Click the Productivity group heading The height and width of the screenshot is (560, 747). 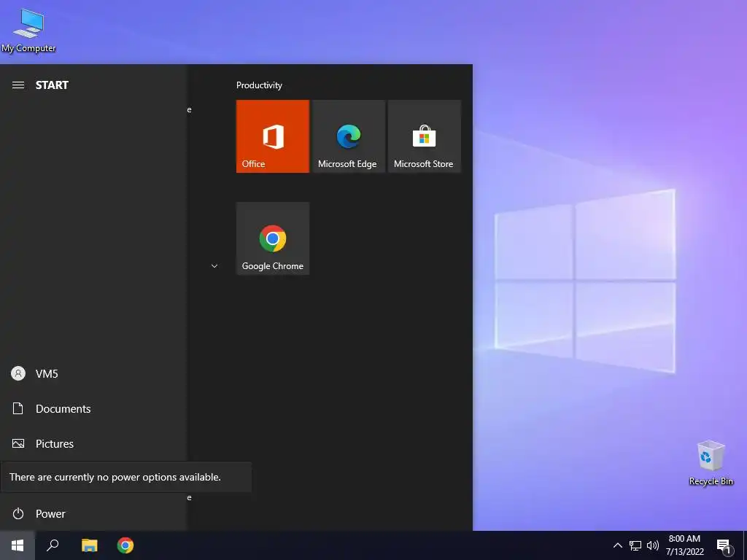259,85
